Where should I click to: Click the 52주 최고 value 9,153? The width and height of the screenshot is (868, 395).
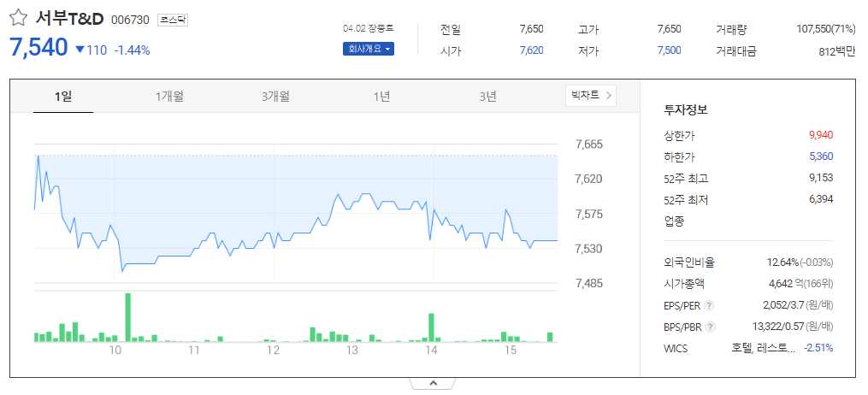pos(821,178)
